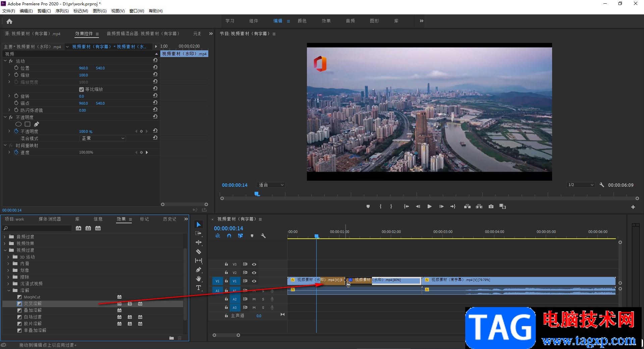Toggle lock on V3 track
This screenshot has height=349, width=644.
click(226, 264)
